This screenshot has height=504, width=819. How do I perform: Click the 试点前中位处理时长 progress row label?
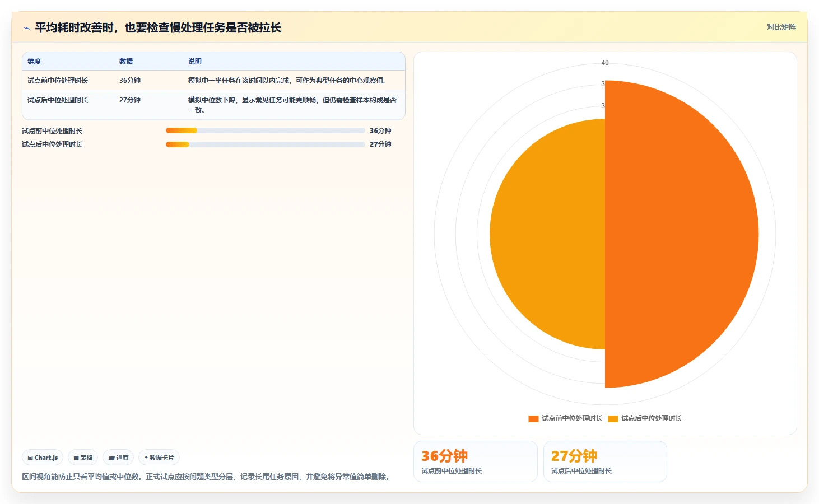(x=52, y=131)
